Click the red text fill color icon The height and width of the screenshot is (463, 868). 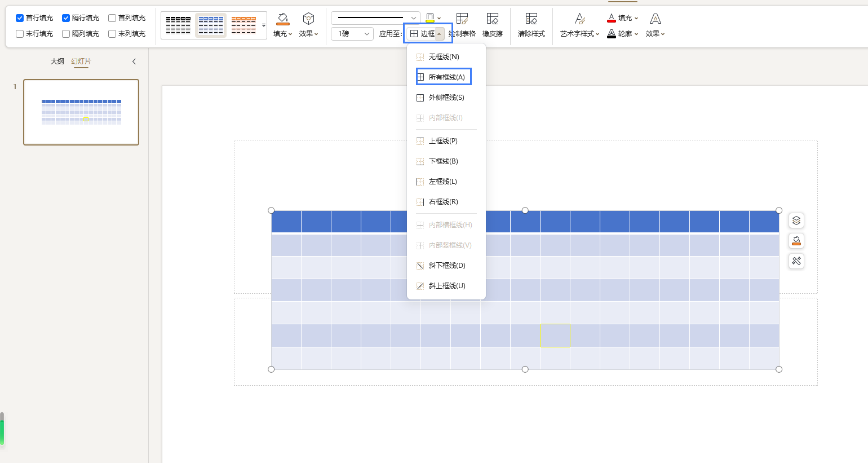[x=612, y=18]
